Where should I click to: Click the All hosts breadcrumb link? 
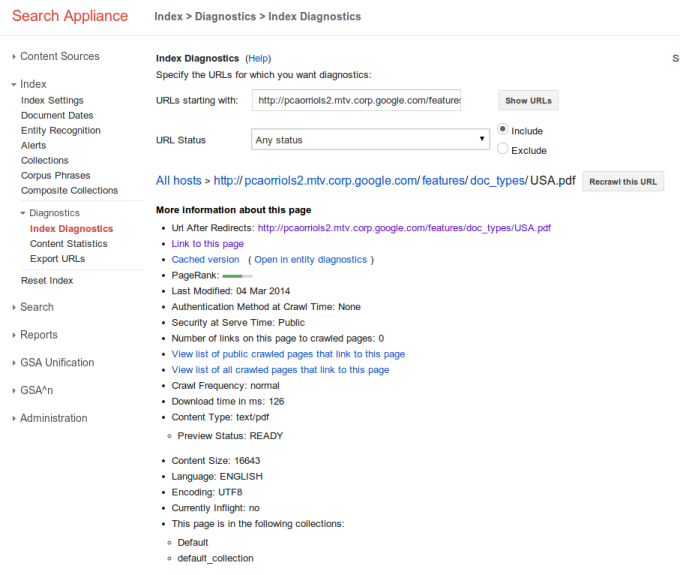(178, 181)
